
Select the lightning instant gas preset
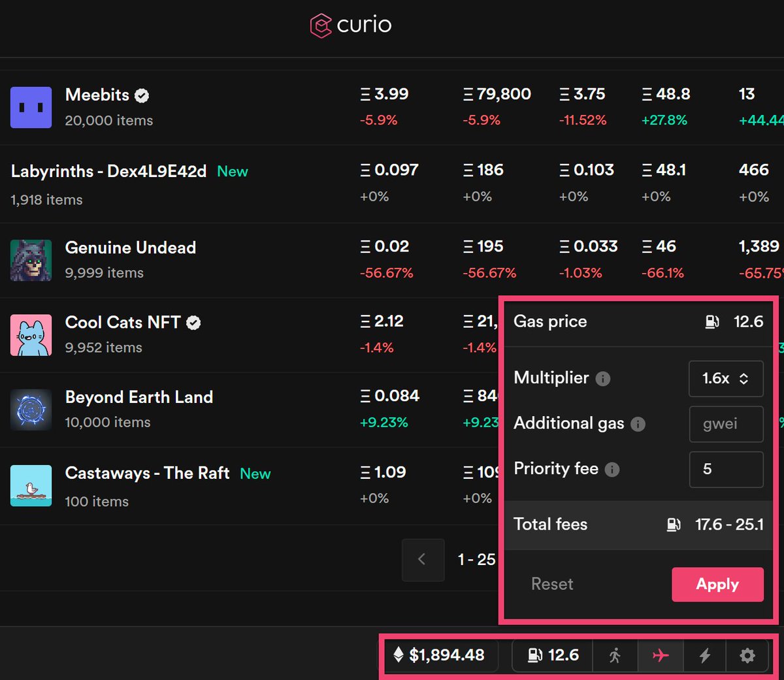point(704,655)
